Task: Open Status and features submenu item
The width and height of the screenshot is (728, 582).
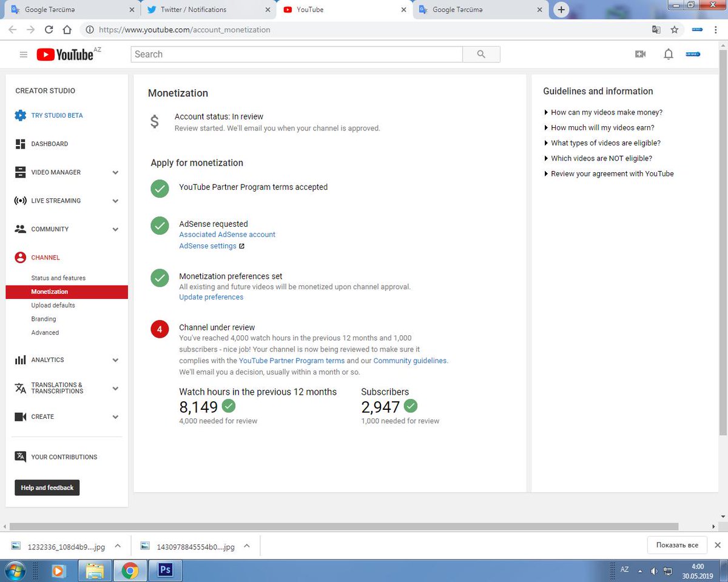Action: click(58, 278)
